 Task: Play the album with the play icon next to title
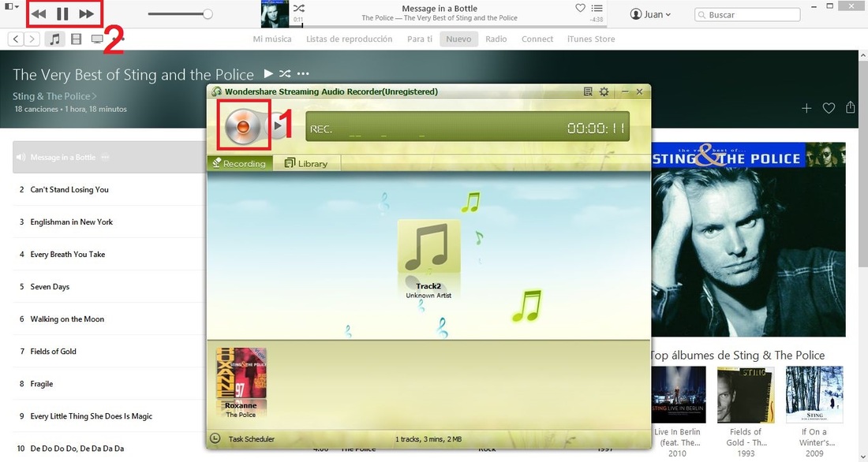click(x=268, y=73)
